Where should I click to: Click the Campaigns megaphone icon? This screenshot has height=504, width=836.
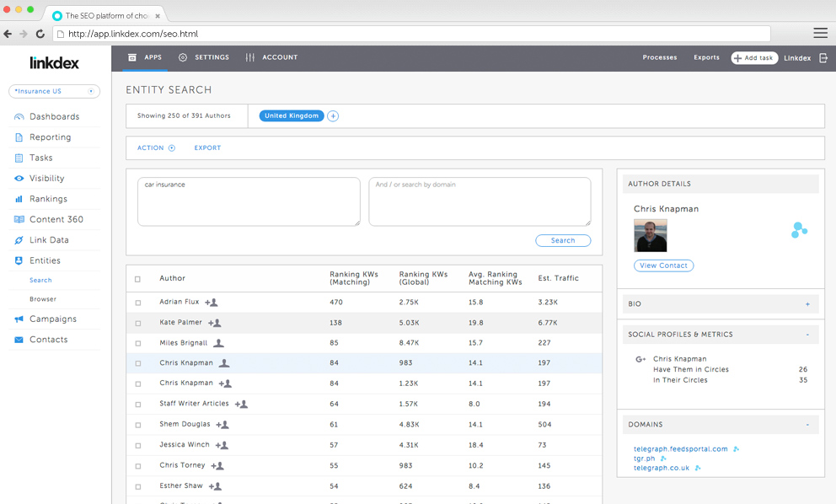pyautogui.click(x=19, y=319)
